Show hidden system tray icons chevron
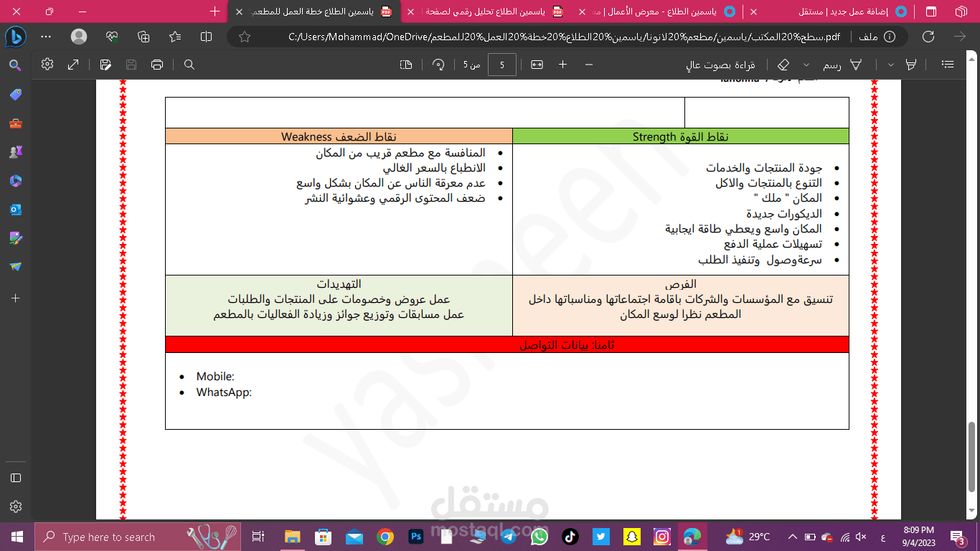The image size is (980, 551). 792,537
